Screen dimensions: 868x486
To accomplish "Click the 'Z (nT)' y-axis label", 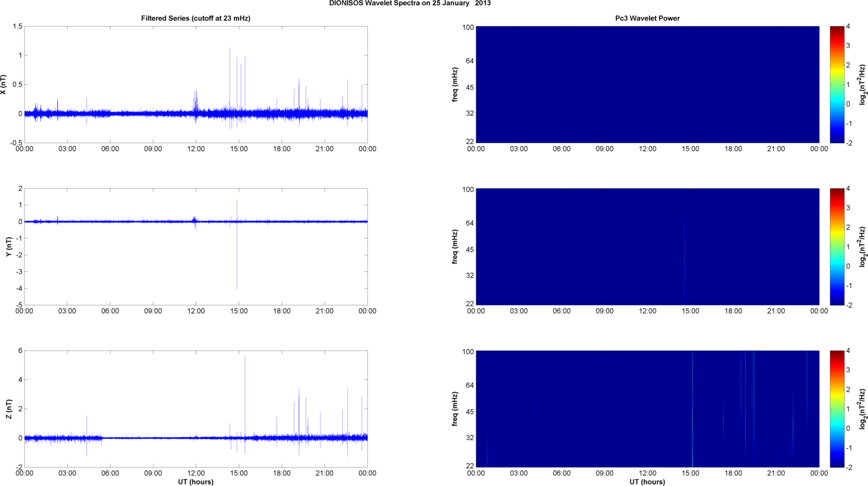I will (9, 409).
